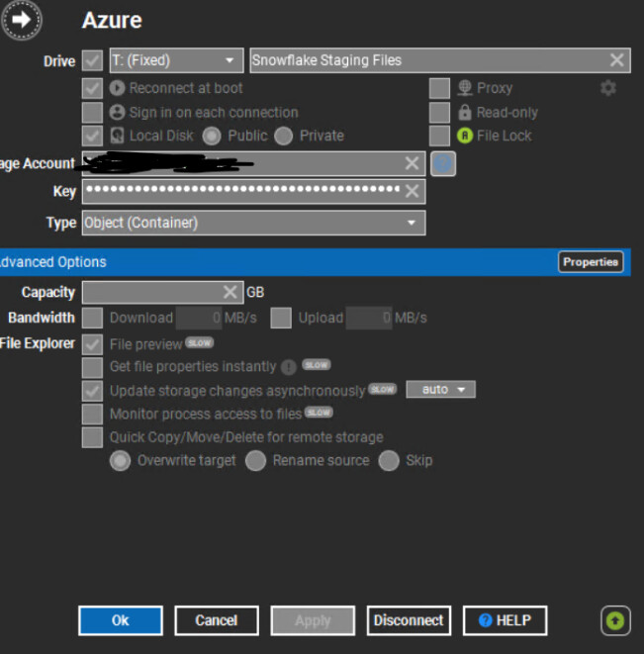Enable Quick Copy/Move/Delete for remote storage

click(x=92, y=437)
